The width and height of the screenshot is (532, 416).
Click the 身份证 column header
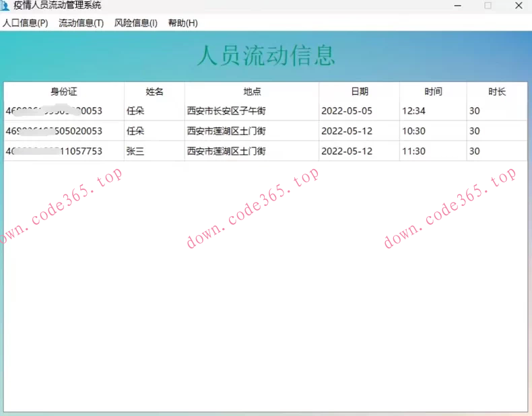64,92
